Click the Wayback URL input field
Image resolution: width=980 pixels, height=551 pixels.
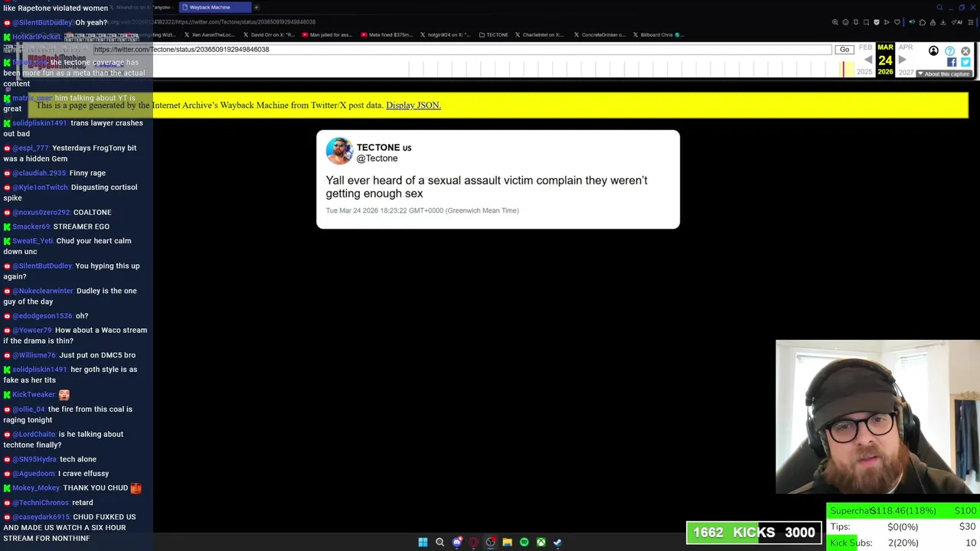462,50
